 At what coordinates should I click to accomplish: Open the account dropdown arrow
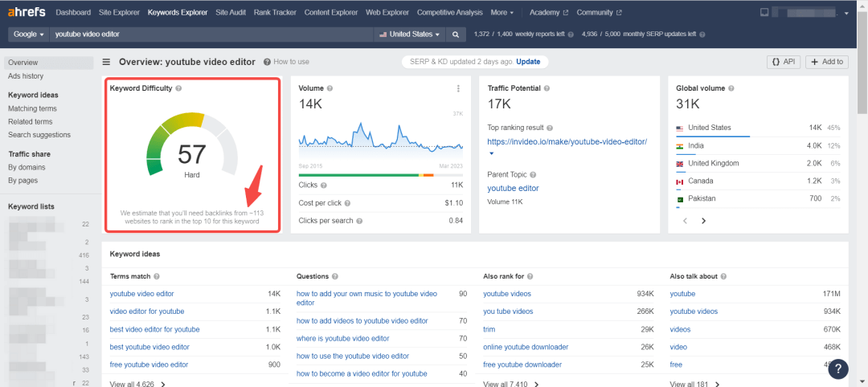point(846,13)
